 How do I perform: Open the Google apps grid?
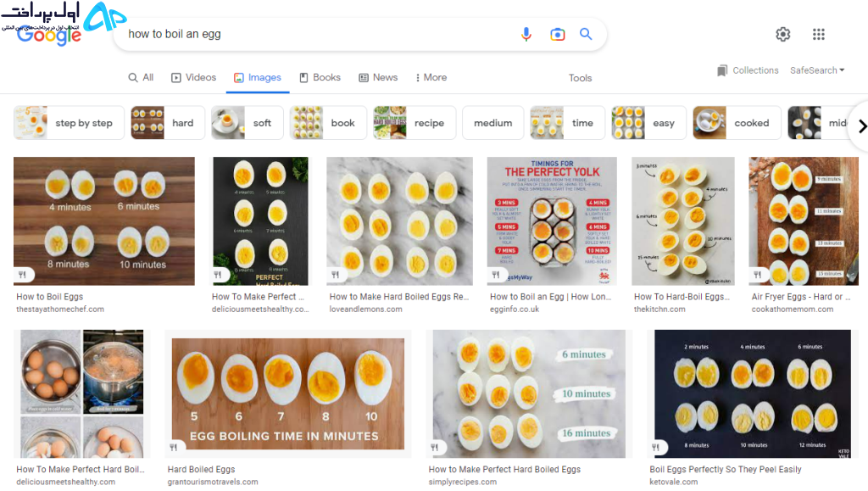point(819,34)
